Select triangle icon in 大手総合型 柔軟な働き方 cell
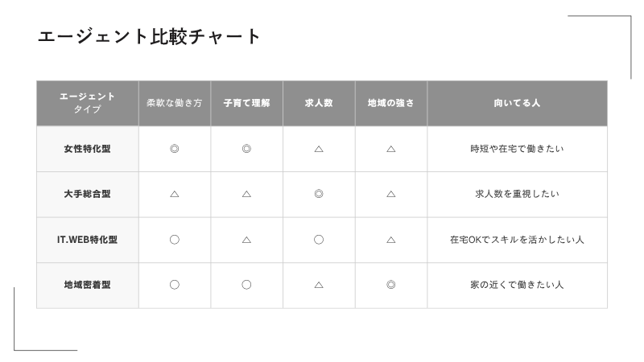Screen dimensions: 644x362 [x=175, y=194]
